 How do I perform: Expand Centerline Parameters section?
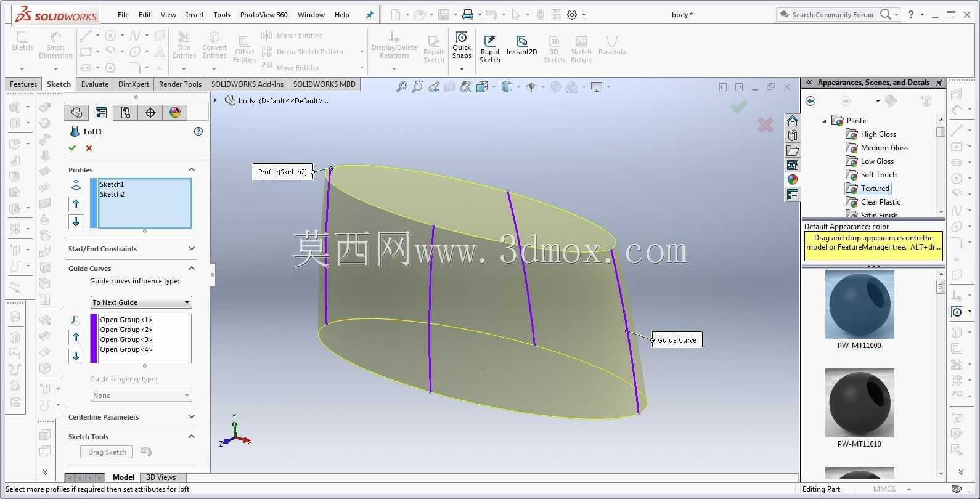pyautogui.click(x=192, y=416)
